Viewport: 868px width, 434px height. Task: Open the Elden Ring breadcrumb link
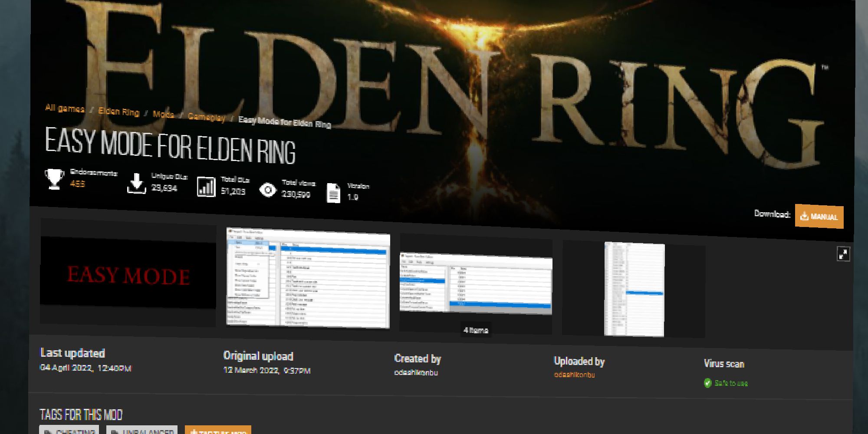[118, 112]
